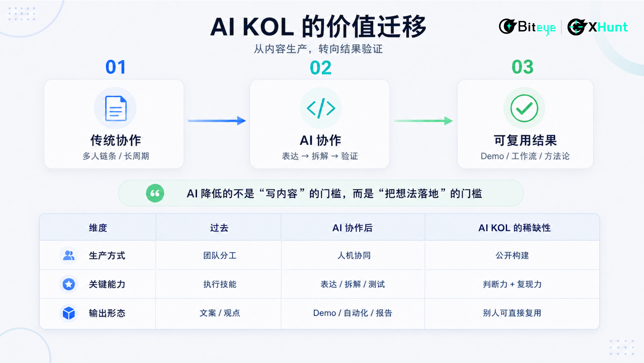644x363 pixels.
Task: Click the code brackets icon above AI 协作
Action: coord(321,108)
